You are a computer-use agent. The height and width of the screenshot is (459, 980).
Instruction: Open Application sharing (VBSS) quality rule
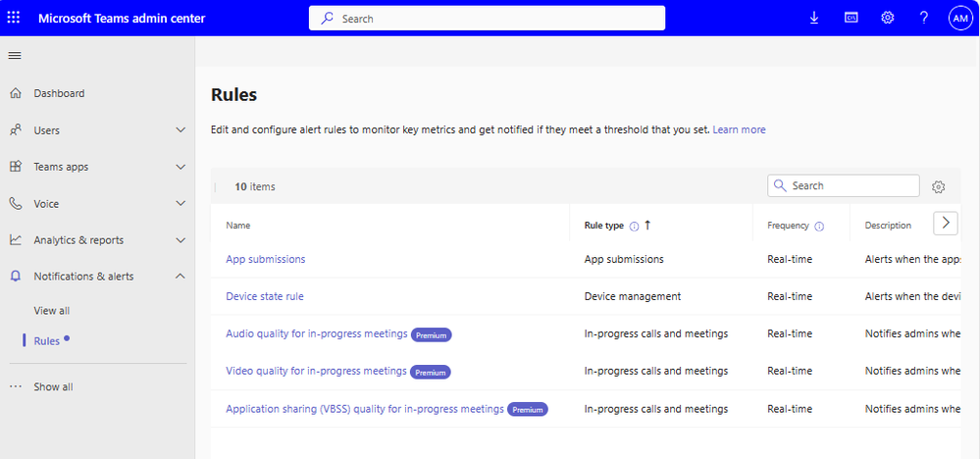[364, 409]
